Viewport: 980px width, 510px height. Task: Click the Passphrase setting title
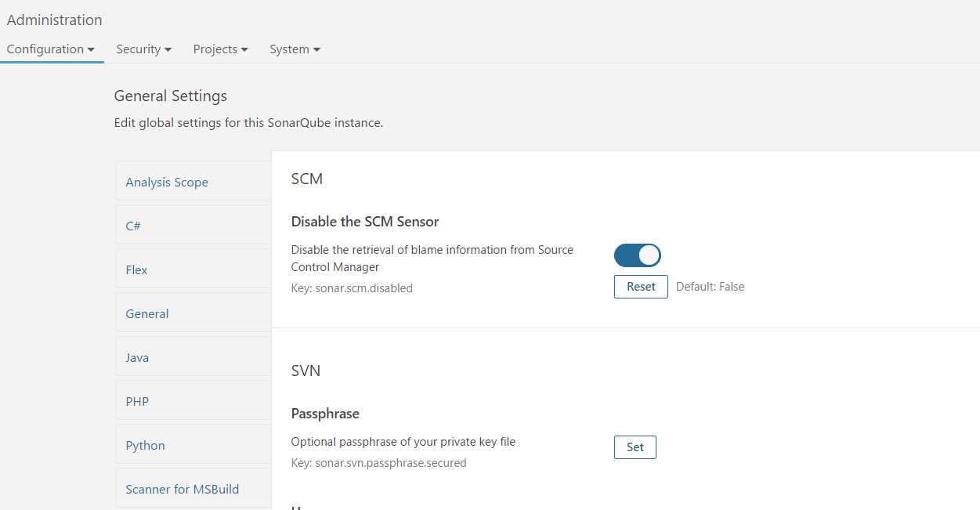(325, 414)
